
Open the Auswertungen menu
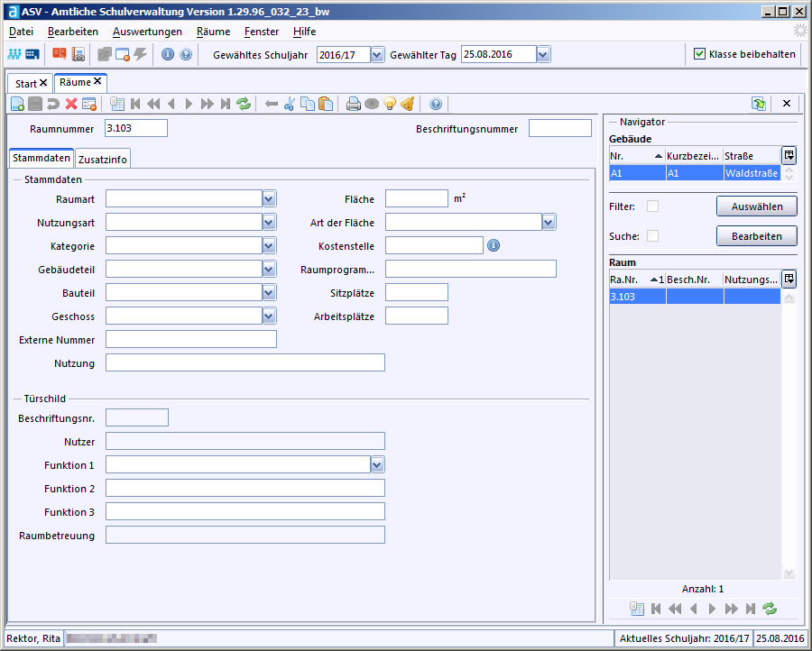147,32
